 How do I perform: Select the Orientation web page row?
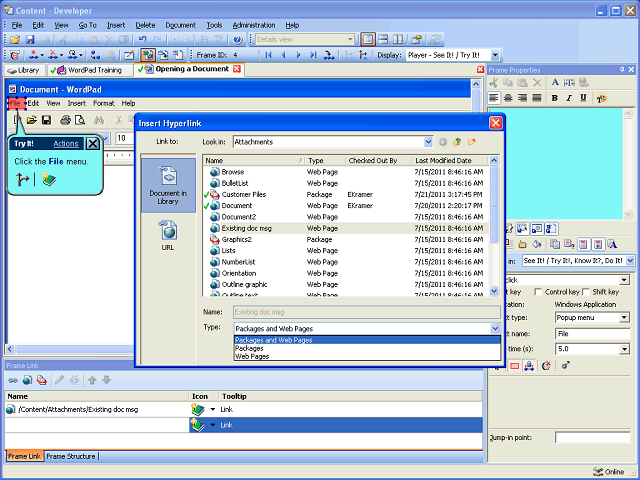(x=346, y=273)
